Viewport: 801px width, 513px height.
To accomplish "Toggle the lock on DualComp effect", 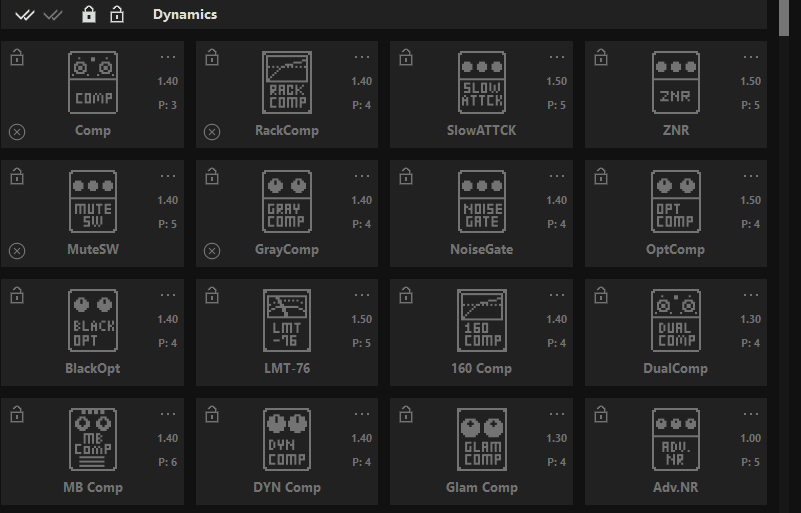I will tap(601, 296).
